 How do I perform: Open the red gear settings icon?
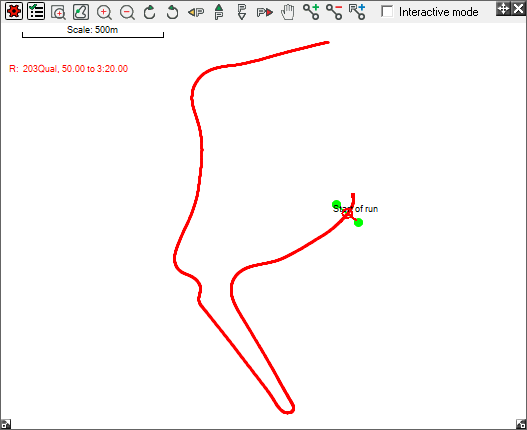(x=13, y=11)
